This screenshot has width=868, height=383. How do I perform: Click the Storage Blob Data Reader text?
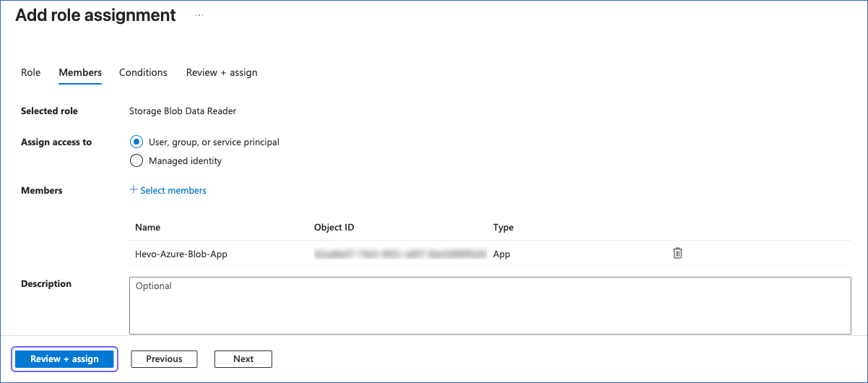(183, 111)
